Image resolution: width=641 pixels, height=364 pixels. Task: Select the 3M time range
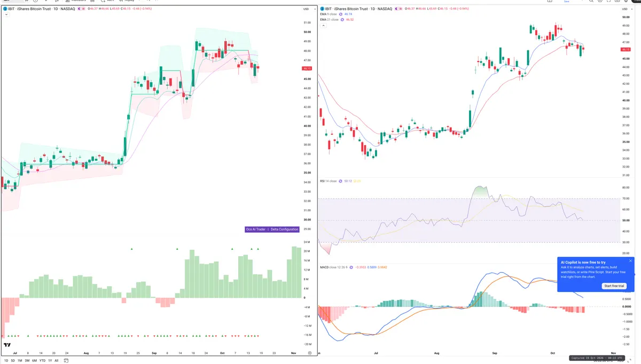[27, 360]
